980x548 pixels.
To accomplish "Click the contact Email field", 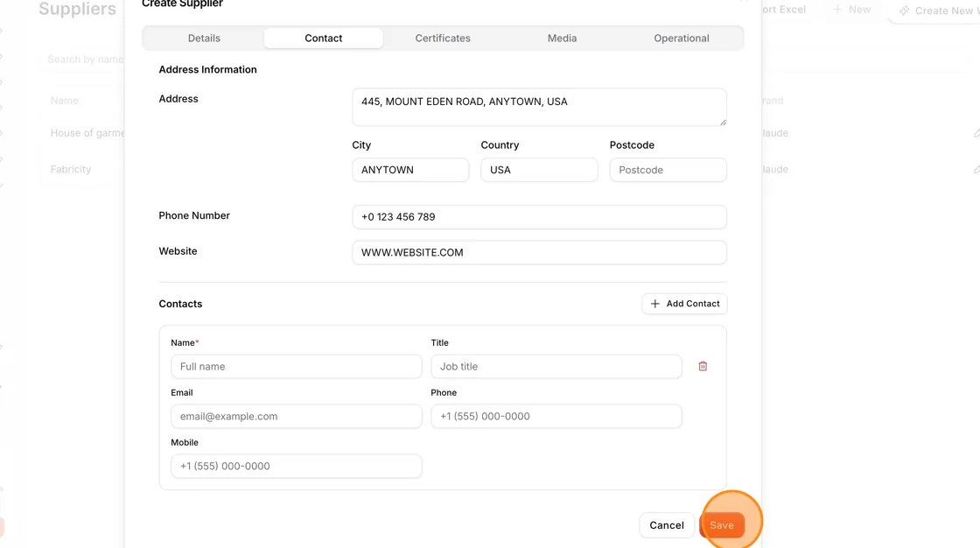I will (x=297, y=417).
